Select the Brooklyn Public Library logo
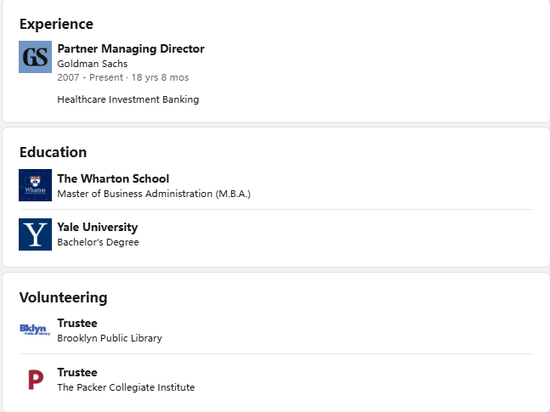Viewport: 550px width, 412px height. tap(35, 329)
